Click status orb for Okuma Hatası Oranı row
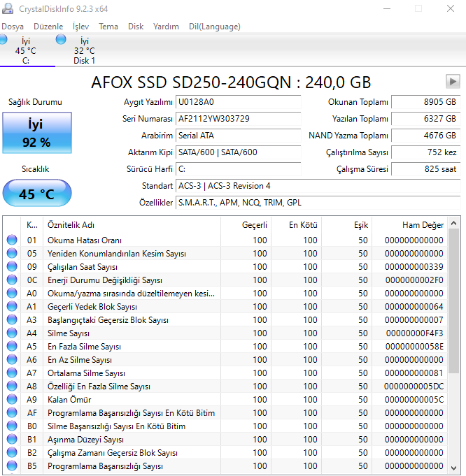The width and height of the screenshot is (466, 476). [x=12, y=240]
